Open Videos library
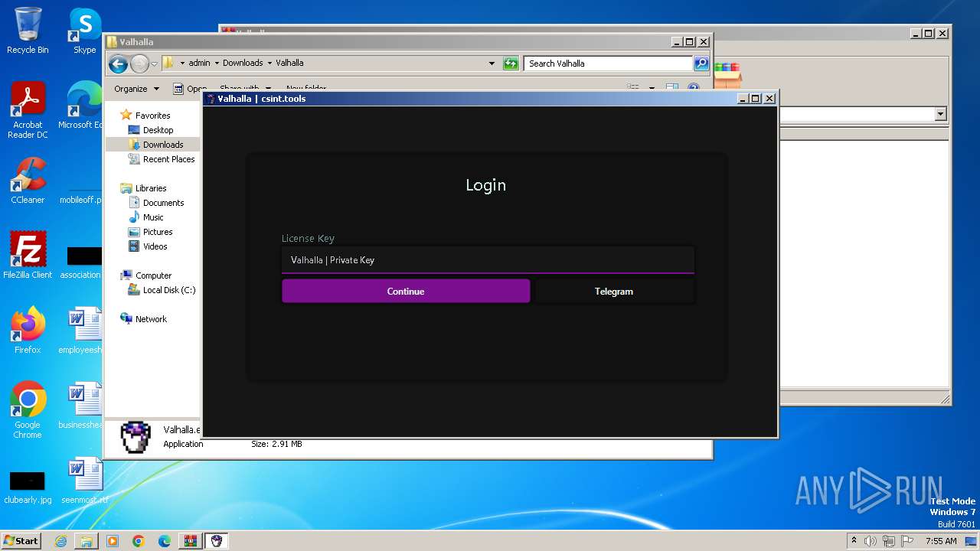980x551 pixels. tap(155, 246)
